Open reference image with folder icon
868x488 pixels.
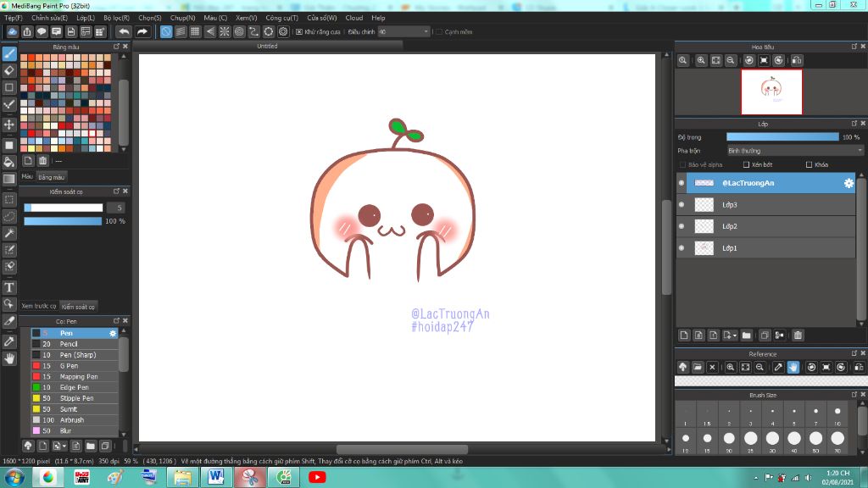coord(698,367)
